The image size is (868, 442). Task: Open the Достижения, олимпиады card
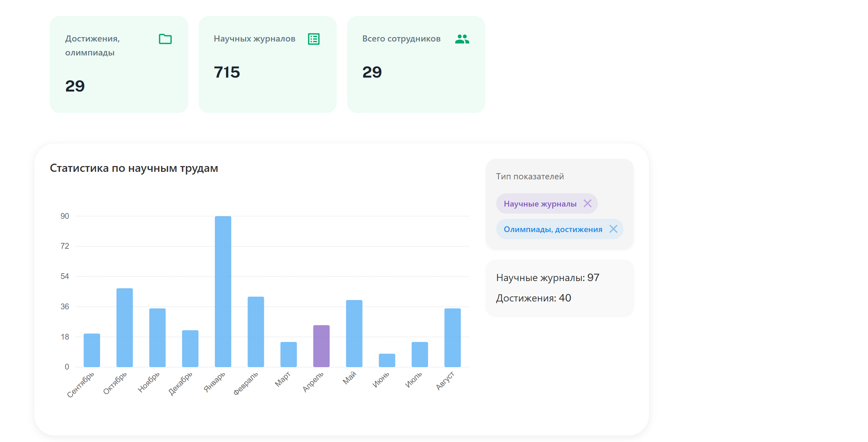tap(119, 64)
